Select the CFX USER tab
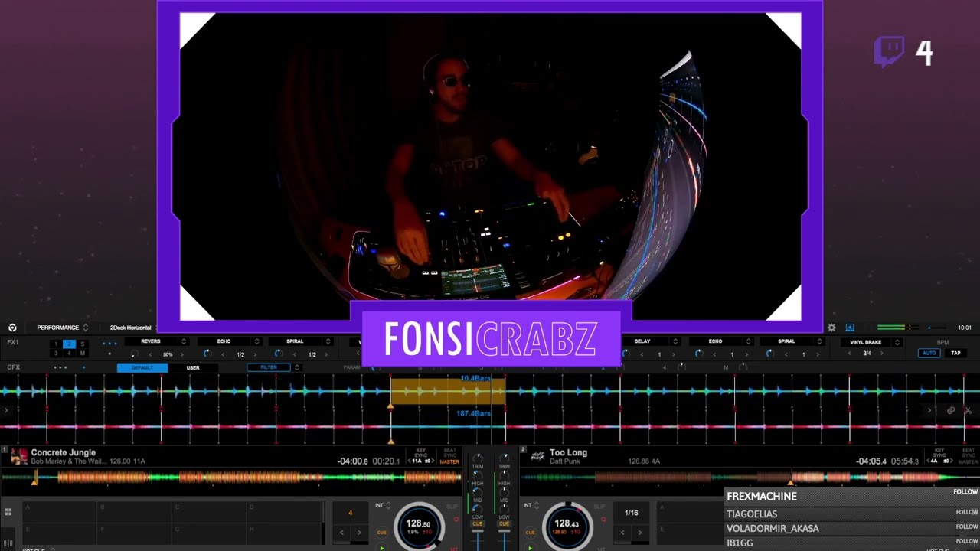The width and height of the screenshot is (980, 551). (193, 368)
